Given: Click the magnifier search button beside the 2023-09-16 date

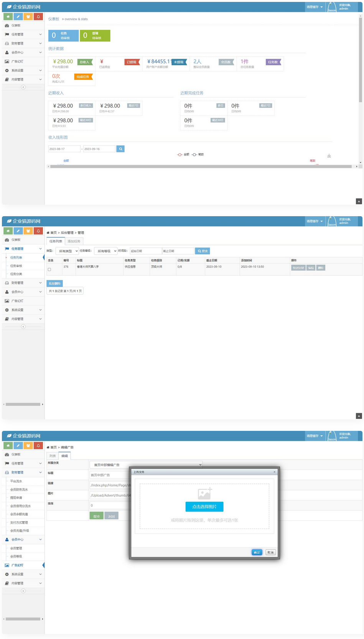Looking at the screenshot, I should [120, 149].
